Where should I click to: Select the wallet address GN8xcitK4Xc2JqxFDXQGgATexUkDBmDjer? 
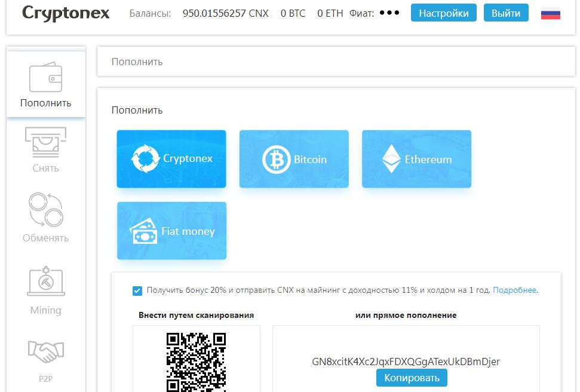(x=406, y=362)
